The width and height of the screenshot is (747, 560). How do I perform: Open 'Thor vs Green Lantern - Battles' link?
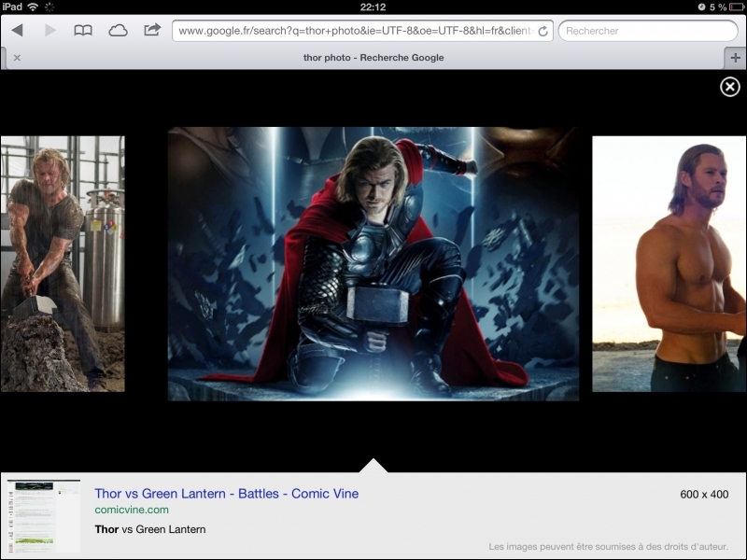point(226,494)
